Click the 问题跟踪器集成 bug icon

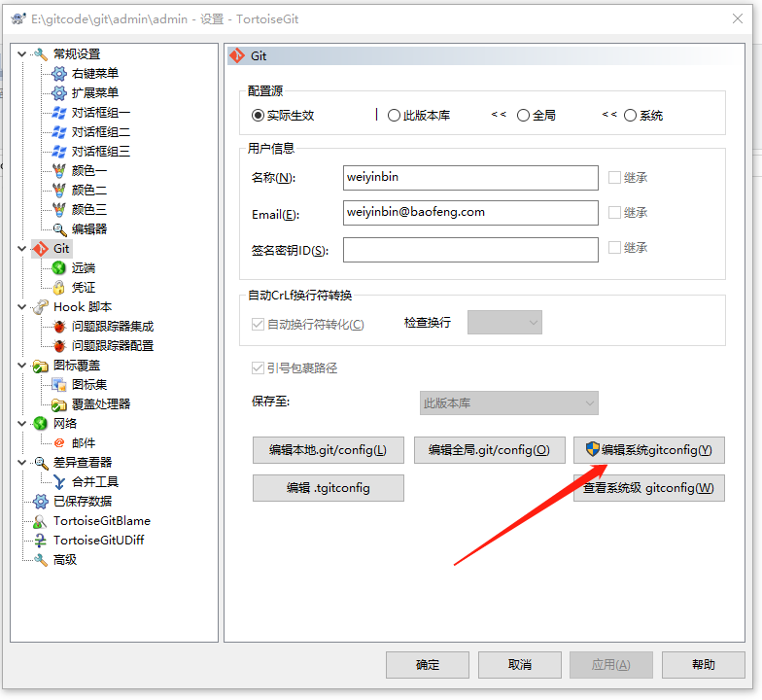coord(59,327)
